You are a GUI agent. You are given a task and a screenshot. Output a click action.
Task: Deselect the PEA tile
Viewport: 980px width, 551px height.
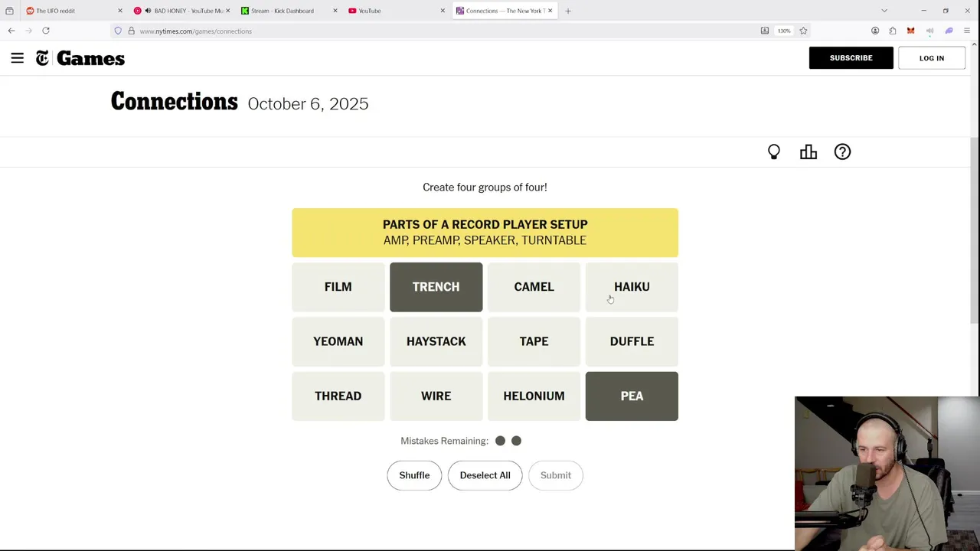point(632,396)
